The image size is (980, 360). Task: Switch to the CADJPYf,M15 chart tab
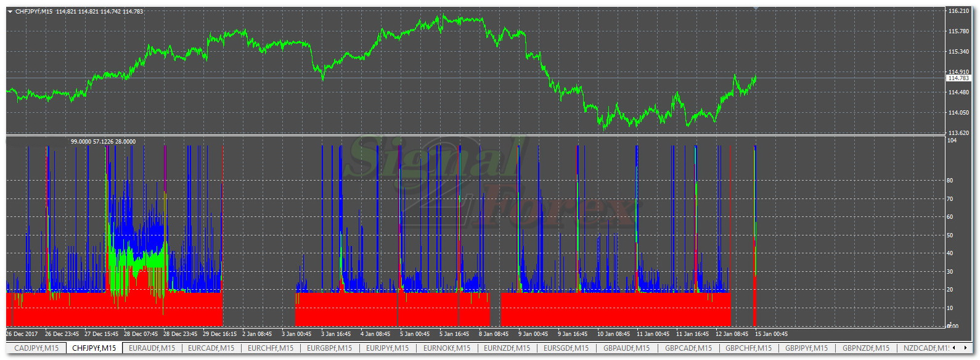(36, 348)
